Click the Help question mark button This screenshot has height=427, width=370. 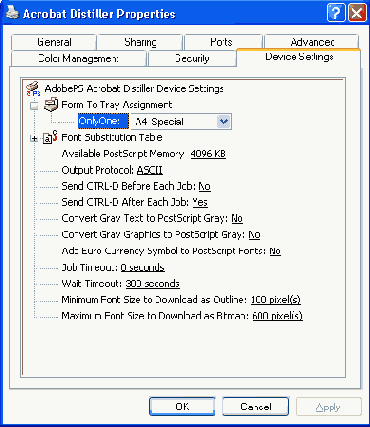336,13
